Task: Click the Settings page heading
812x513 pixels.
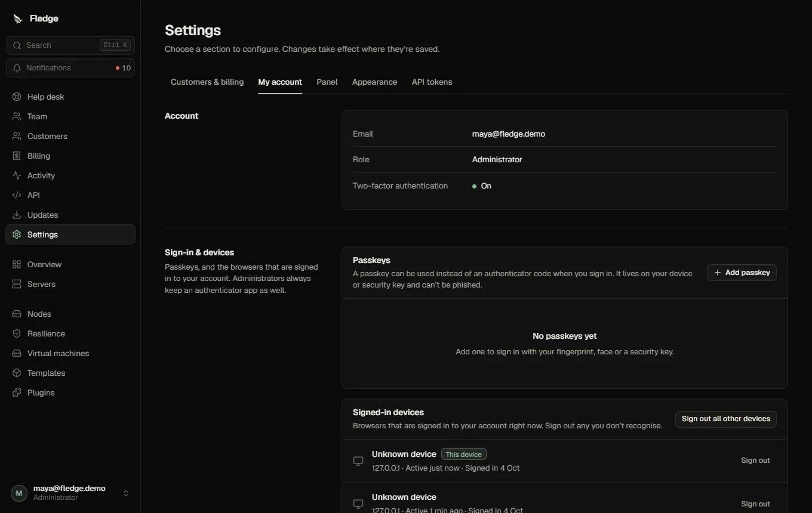Action: 193,30
